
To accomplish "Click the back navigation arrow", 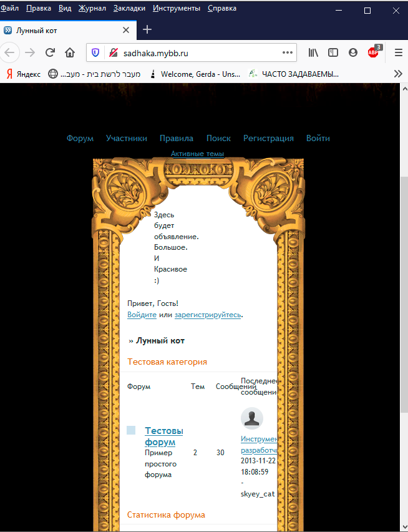I will click(9, 52).
